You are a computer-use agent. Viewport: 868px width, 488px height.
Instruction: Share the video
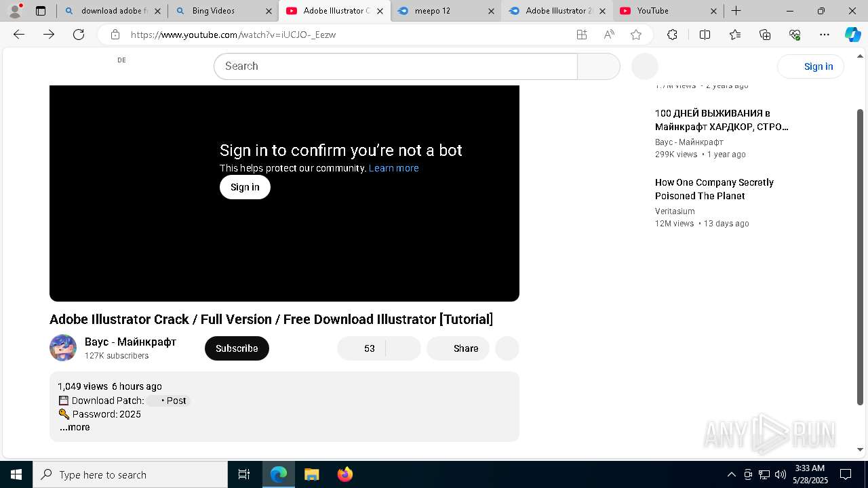[458, 348]
